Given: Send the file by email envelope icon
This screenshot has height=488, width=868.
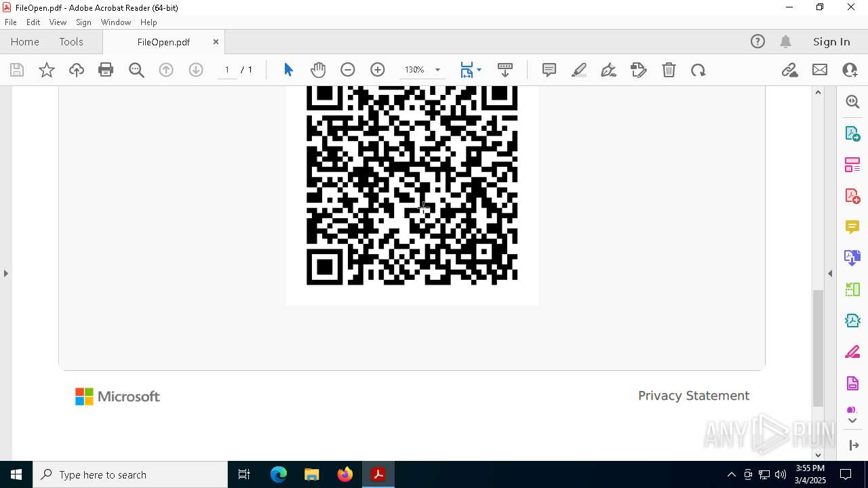Looking at the screenshot, I should click(x=820, y=70).
